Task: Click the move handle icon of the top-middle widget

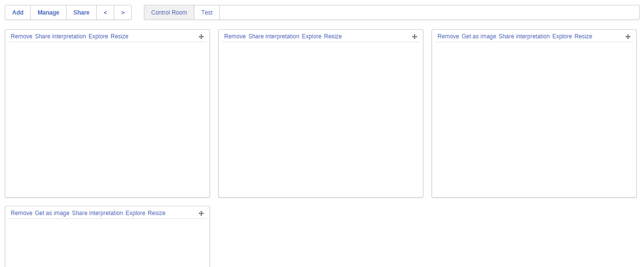Action: tap(415, 36)
